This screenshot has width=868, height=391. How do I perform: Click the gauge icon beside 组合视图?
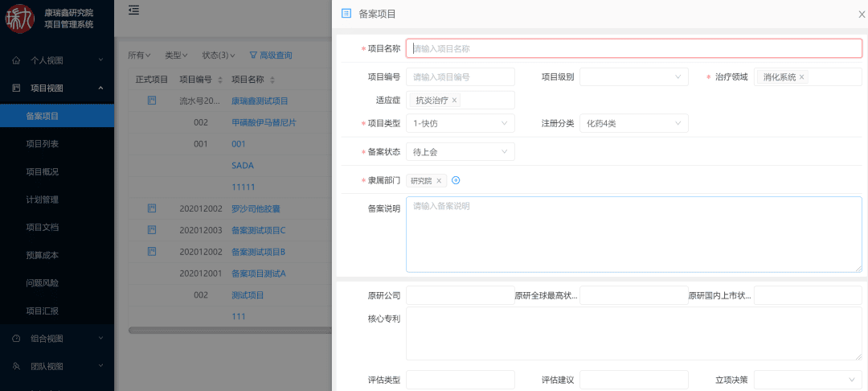(17, 339)
